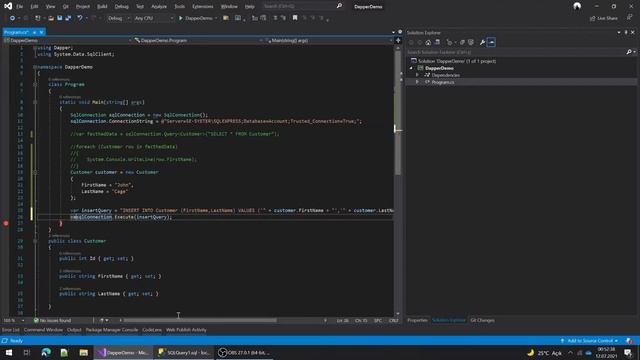Click the bookmark toggle toolbar icon
The height and width of the screenshot is (360, 640).
click(295, 18)
